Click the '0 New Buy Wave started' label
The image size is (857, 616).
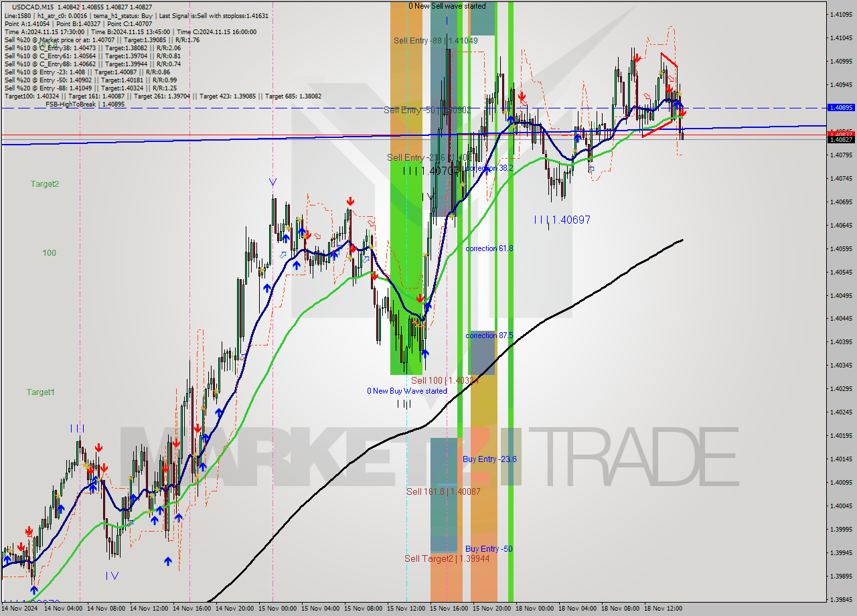click(406, 391)
